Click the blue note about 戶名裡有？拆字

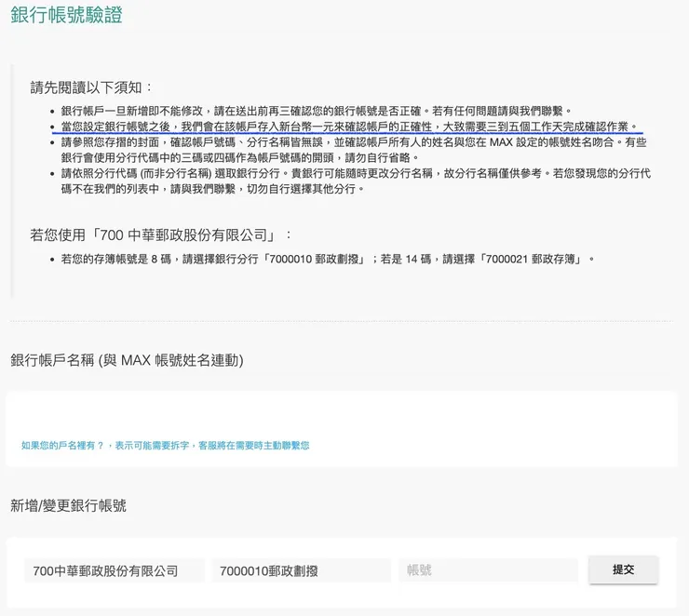(x=165, y=445)
